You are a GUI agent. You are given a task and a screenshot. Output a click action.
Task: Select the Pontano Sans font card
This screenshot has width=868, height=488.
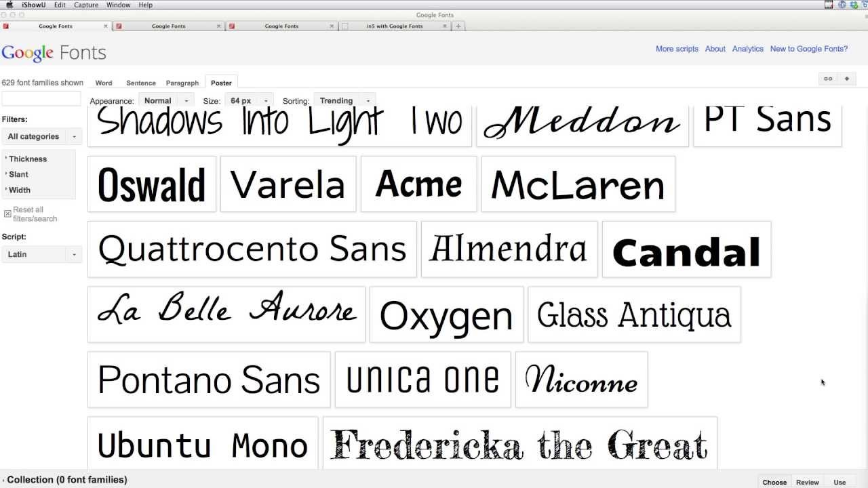(x=209, y=380)
